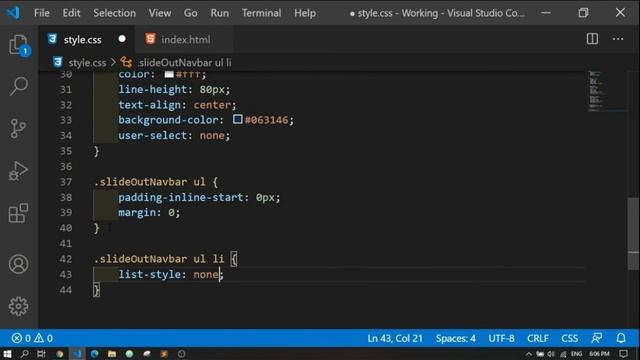Viewport: 640px width, 360px height.
Task: Split the editor to the right
Action: [x=592, y=39]
